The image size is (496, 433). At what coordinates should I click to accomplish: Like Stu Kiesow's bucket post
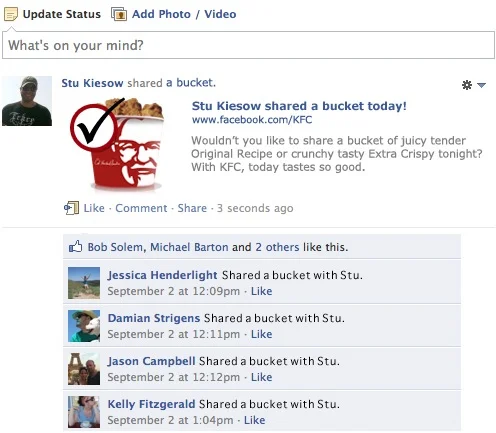[x=94, y=208]
